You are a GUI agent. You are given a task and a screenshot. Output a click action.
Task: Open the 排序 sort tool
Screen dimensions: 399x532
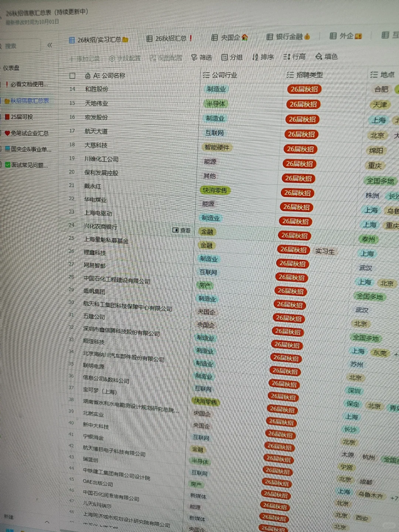pos(263,57)
